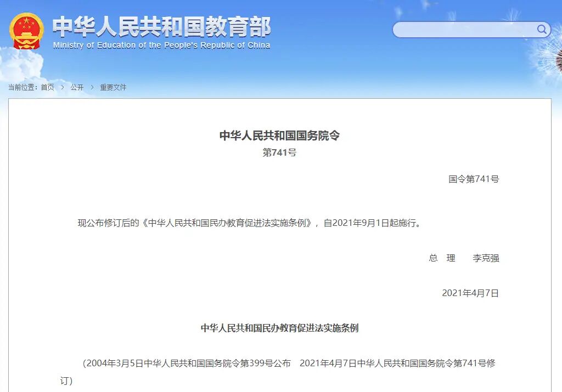Click the 当前位置 label
The height and width of the screenshot is (392, 562).
[23, 87]
